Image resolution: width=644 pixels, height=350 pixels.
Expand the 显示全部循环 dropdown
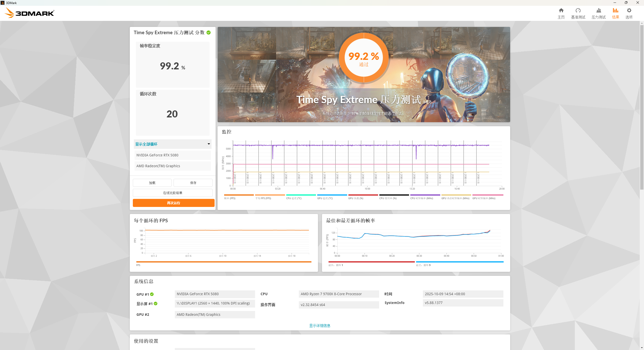coord(173,144)
